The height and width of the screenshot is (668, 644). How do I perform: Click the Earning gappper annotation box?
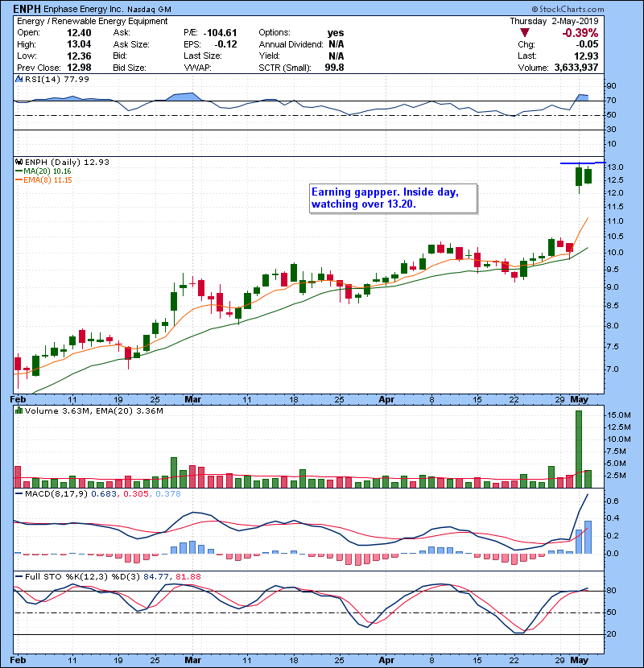click(393, 198)
